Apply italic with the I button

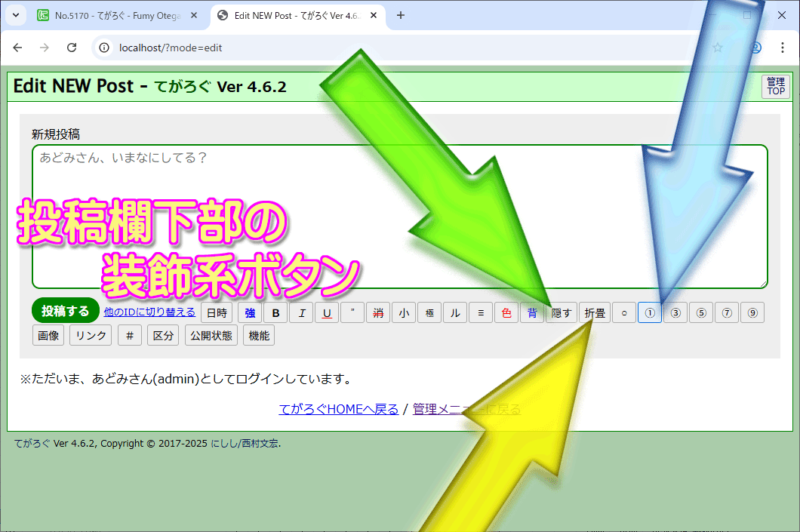pyautogui.click(x=301, y=313)
